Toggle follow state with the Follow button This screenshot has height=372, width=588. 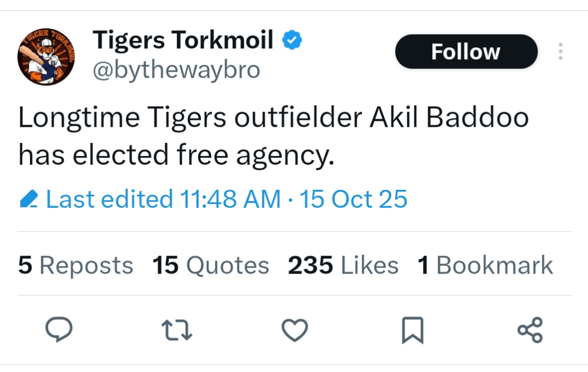click(465, 51)
